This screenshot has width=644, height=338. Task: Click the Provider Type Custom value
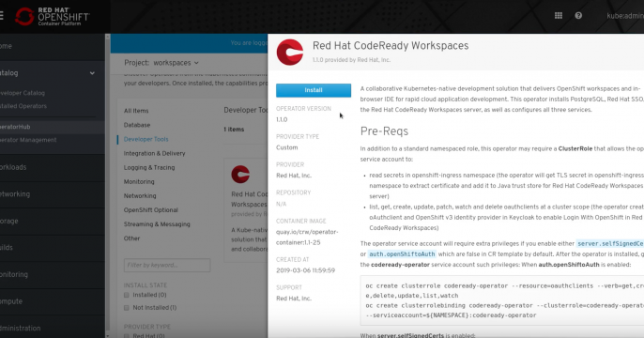click(286, 147)
